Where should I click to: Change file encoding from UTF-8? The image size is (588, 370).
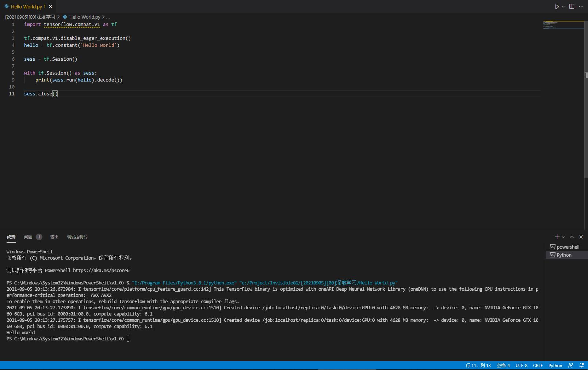coord(522,366)
